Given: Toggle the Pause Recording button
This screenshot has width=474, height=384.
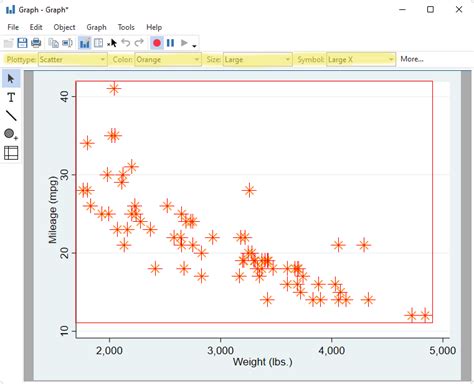Looking at the screenshot, I should coord(170,43).
